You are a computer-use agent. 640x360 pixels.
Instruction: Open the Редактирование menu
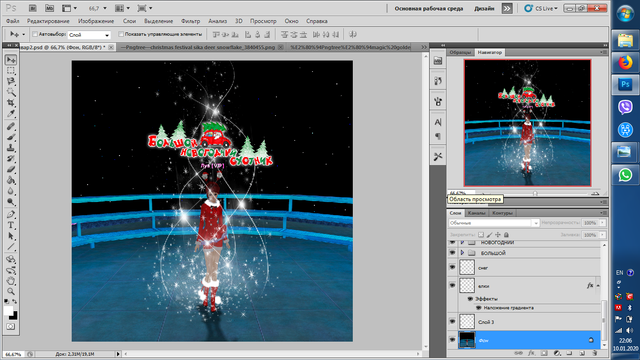48,21
